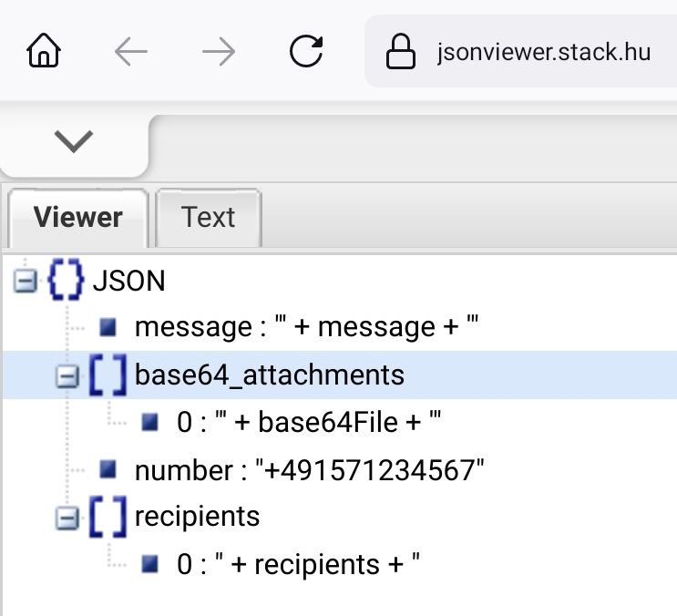Reload the page with the refresh icon
The height and width of the screenshot is (616, 677).
pyautogui.click(x=305, y=52)
